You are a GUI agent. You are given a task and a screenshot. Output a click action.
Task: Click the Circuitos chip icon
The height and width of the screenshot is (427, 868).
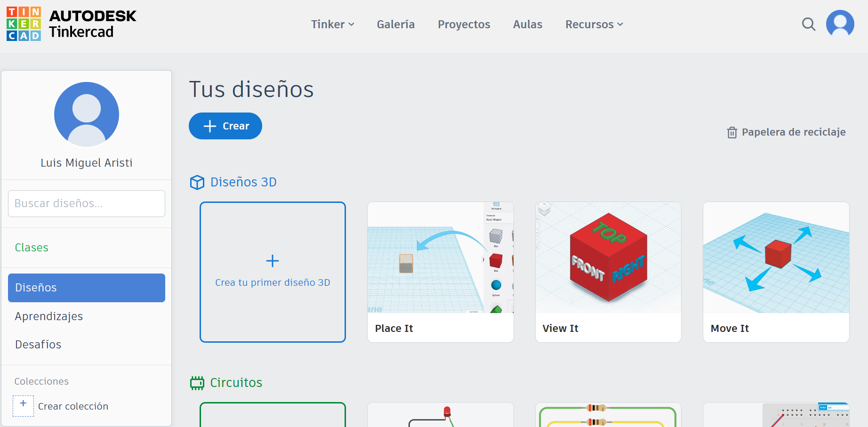coord(197,383)
